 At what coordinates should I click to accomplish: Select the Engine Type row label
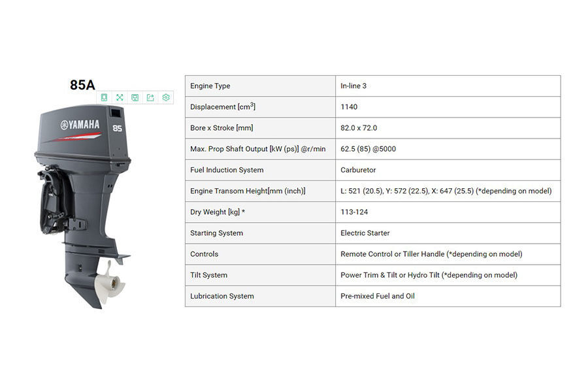[210, 86]
